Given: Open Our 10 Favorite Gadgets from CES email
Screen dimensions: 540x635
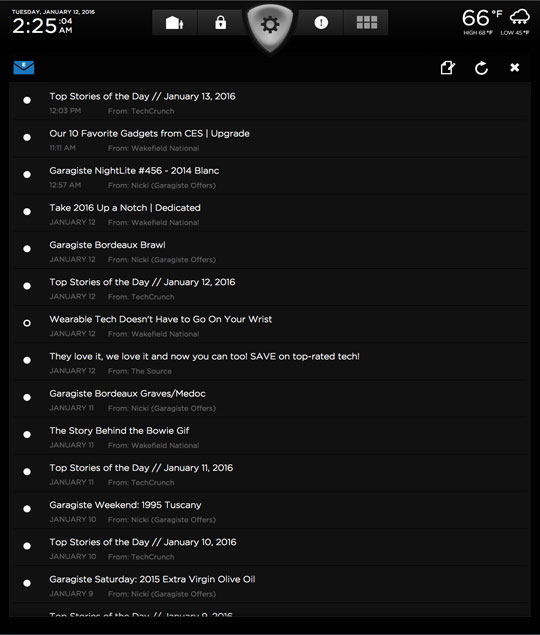Looking at the screenshot, I should 272,139.
